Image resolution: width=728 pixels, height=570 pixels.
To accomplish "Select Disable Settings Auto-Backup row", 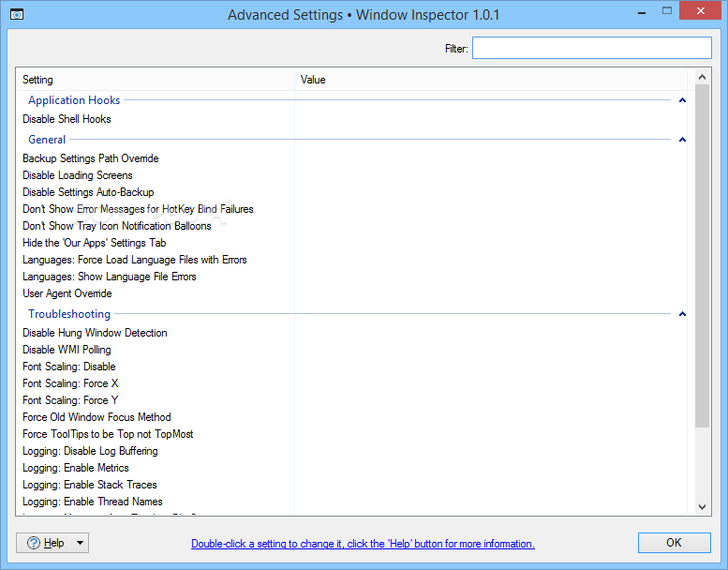I will 88,192.
